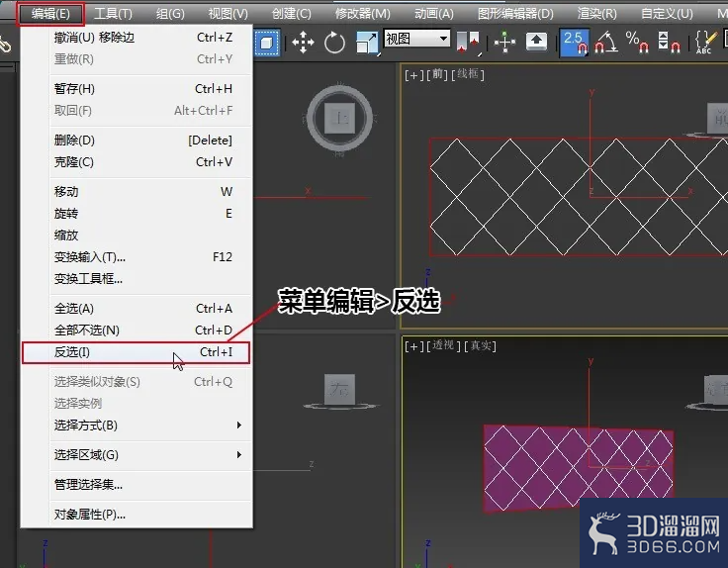Click the left-view ViewCube face
Screen dimensions: 728x568
[340, 389]
